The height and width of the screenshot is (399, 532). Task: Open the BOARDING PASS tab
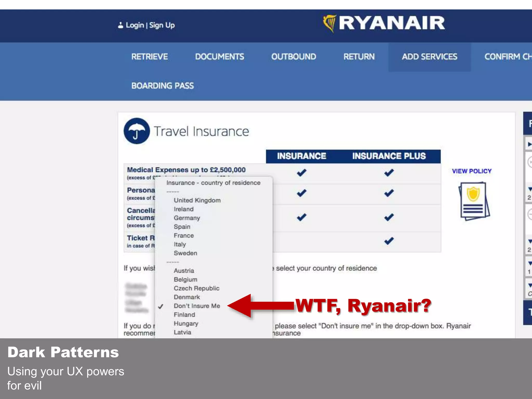(162, 86)
